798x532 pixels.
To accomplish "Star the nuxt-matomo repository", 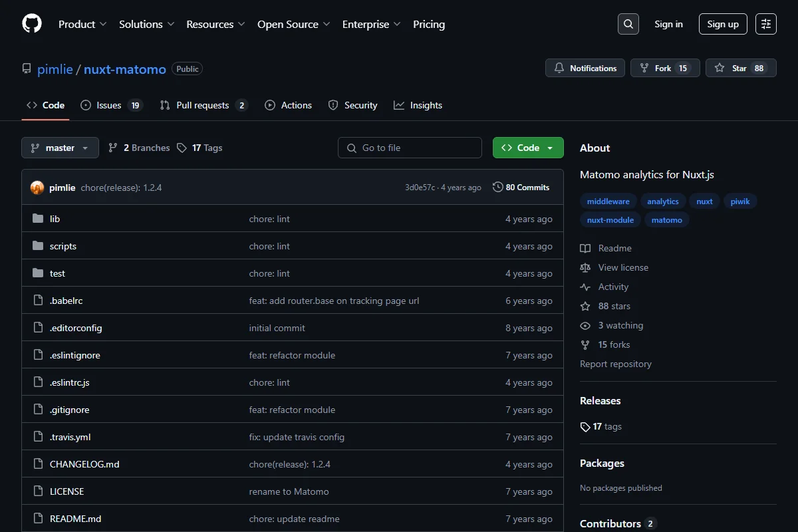I will tap(741, 68).
